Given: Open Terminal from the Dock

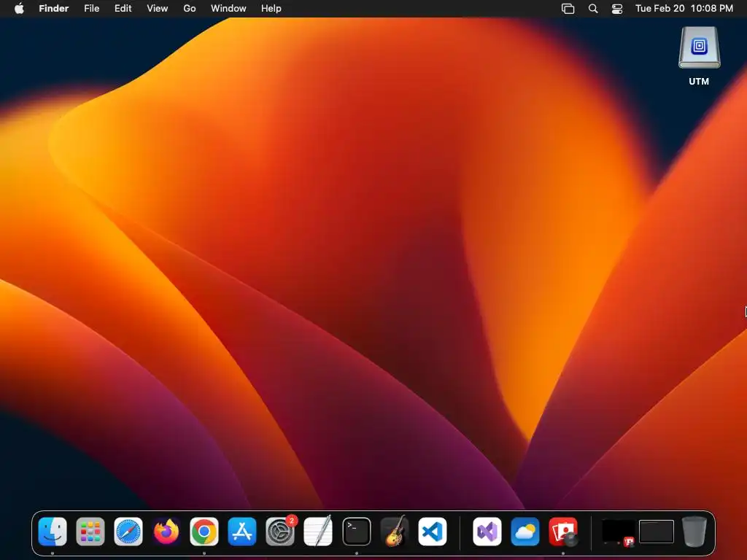Looking at the screenshot, I should pos(356,532).
